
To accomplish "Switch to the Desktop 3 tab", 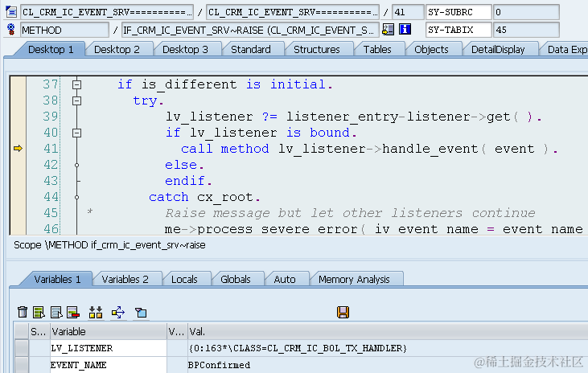I will point(185,50).
